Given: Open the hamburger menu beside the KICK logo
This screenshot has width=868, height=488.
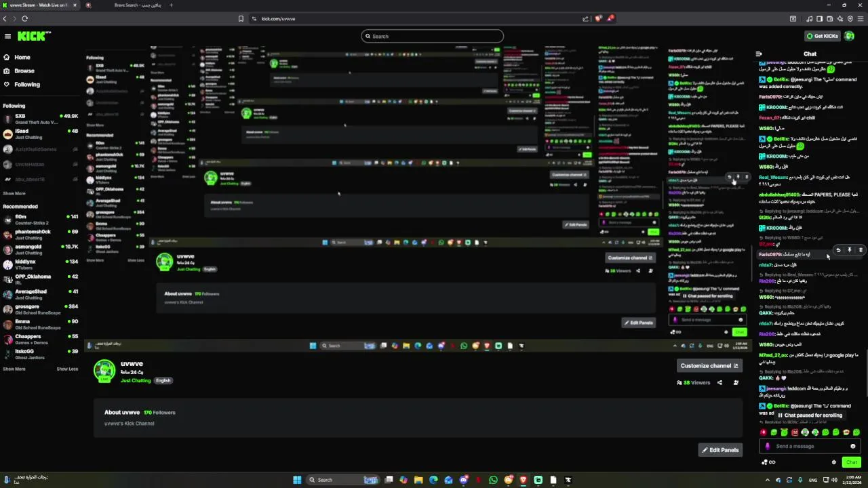Looking at the screenshot, I should coord(7,36).
